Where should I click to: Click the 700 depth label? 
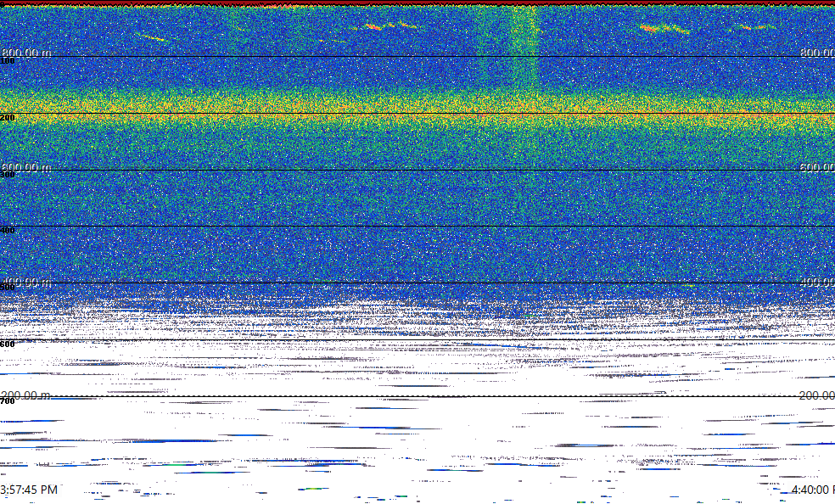(8, 401)
